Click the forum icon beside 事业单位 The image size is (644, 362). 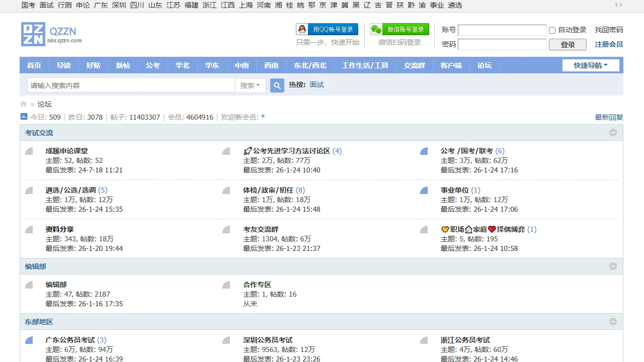[x=424, y=191]
